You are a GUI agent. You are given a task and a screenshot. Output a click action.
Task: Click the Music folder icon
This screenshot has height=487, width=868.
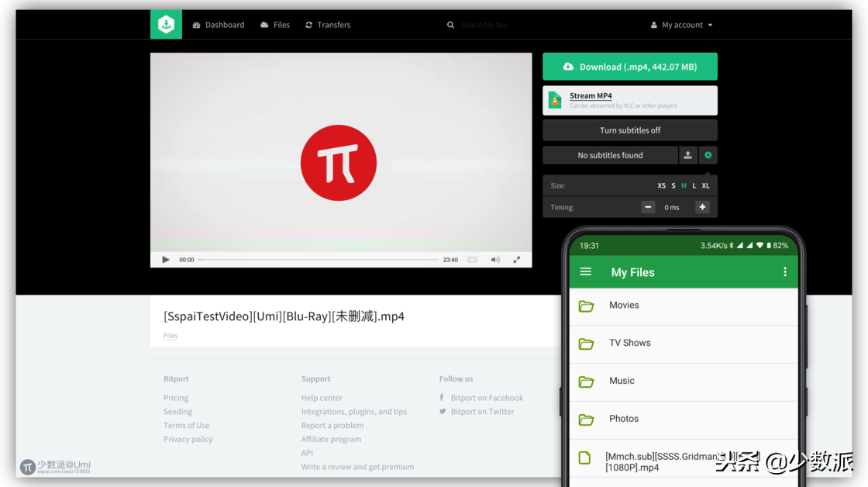coord(586,382)
